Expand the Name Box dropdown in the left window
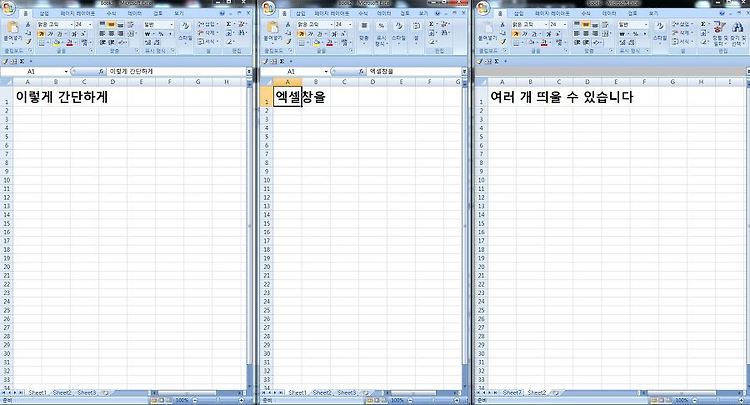The width and height of the screenshot is (750, 405). coord(66,71)
